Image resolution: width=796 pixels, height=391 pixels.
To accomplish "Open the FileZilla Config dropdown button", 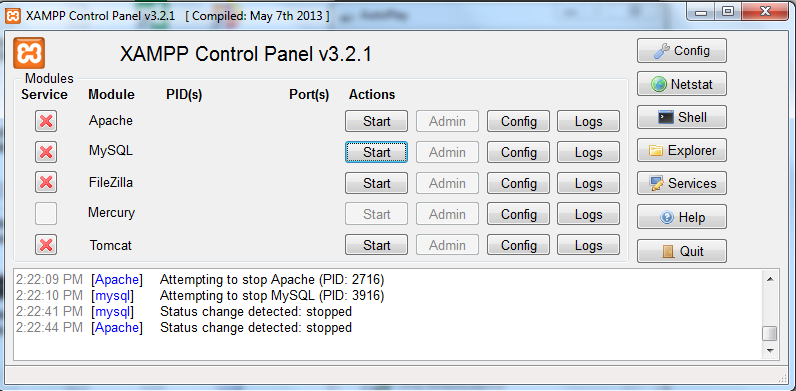I will point(518,183).
